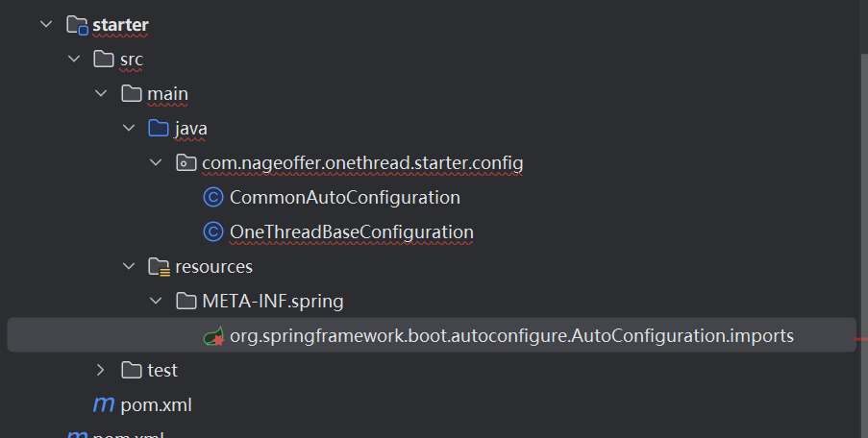
Task: Click the java source root folder icon
Action: pos(159,129)
